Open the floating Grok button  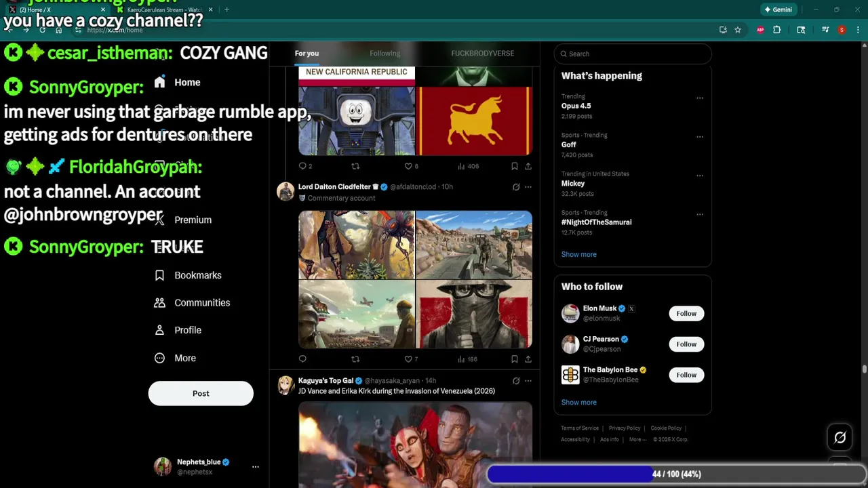840,438
